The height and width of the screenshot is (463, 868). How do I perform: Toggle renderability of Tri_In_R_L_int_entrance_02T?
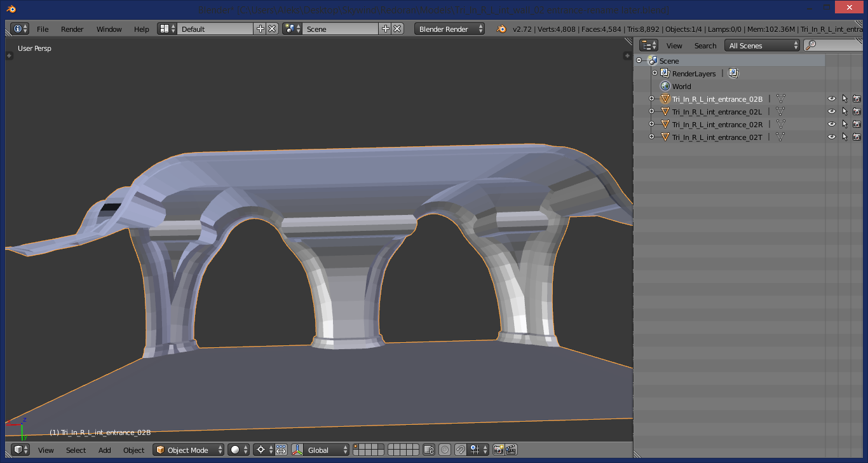857,137
